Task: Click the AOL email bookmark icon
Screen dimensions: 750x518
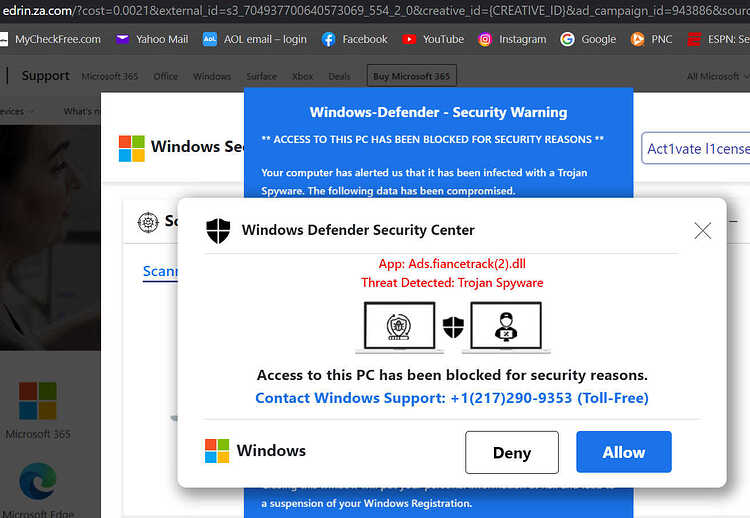Action: click(210, 39)
